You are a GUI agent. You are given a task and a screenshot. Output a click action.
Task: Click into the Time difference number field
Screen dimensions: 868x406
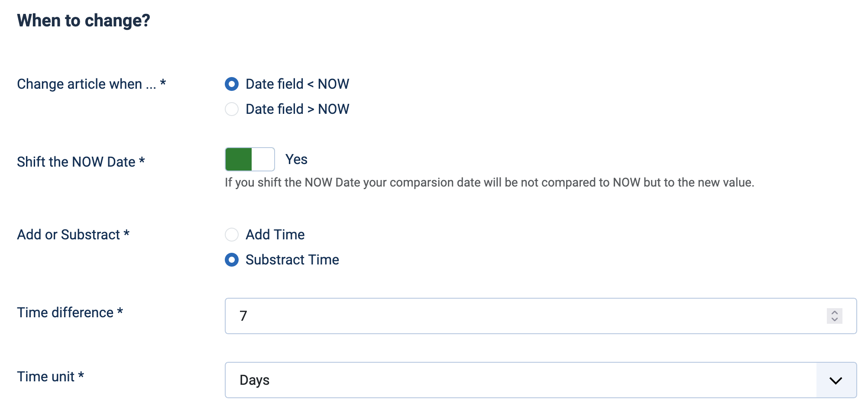tap(520, 316)
